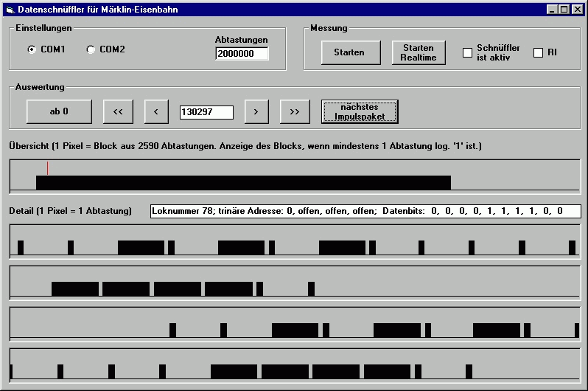Image resolution: width=588 pixels, height=391 pixels.
Task: Select the COM1 radio button
Action: [x=31, y=49]
